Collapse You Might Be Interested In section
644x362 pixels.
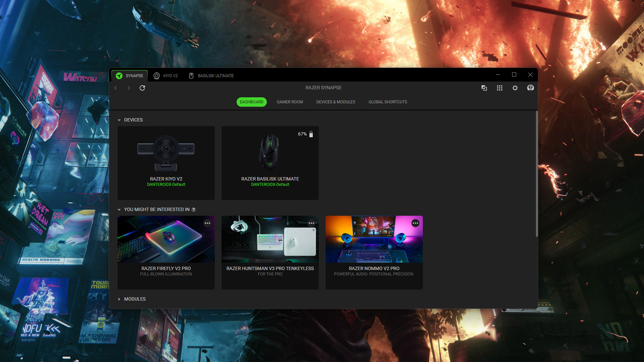[119, 209]
